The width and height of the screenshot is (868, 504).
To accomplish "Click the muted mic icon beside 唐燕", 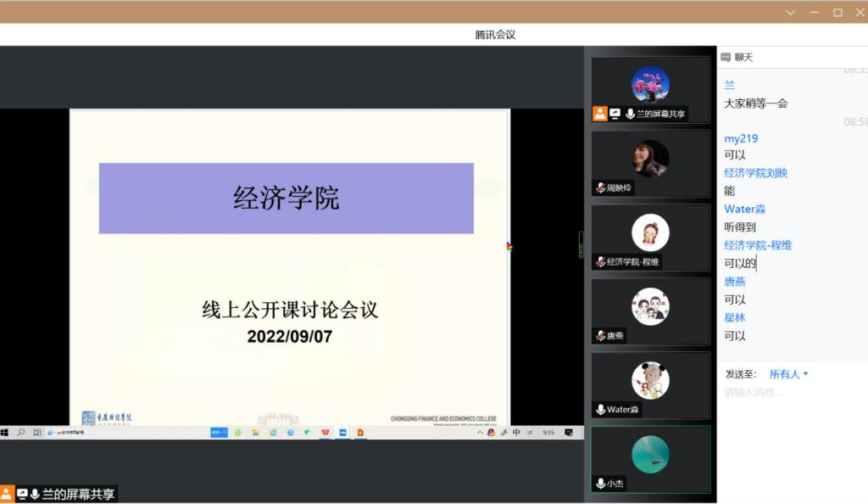I will pos(600,336).
